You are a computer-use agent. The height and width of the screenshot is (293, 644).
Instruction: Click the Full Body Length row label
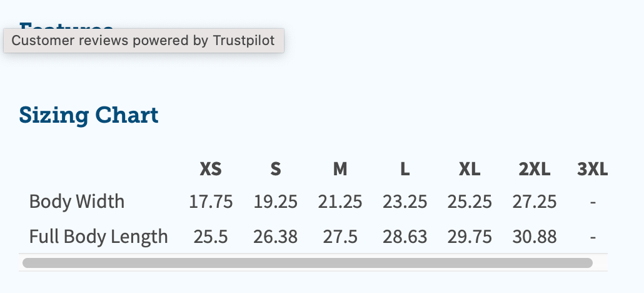click(99, 236)
